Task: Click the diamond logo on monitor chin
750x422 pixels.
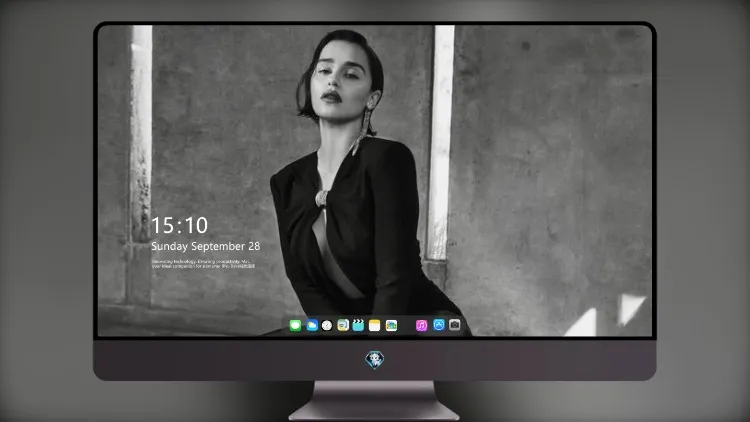Action: coord(375,359)
